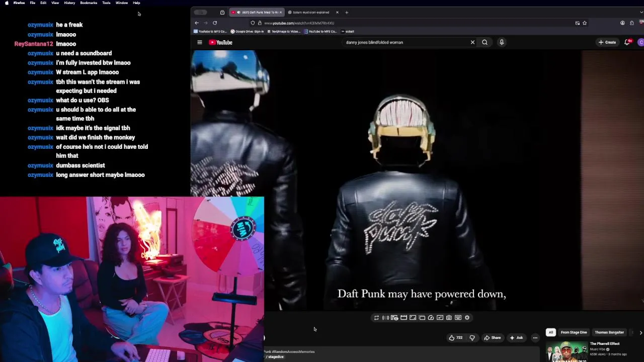Open the extension settings gear in player toolbar
The height and width of the screenshot is (362, 644).
click(x=467, y=318)
